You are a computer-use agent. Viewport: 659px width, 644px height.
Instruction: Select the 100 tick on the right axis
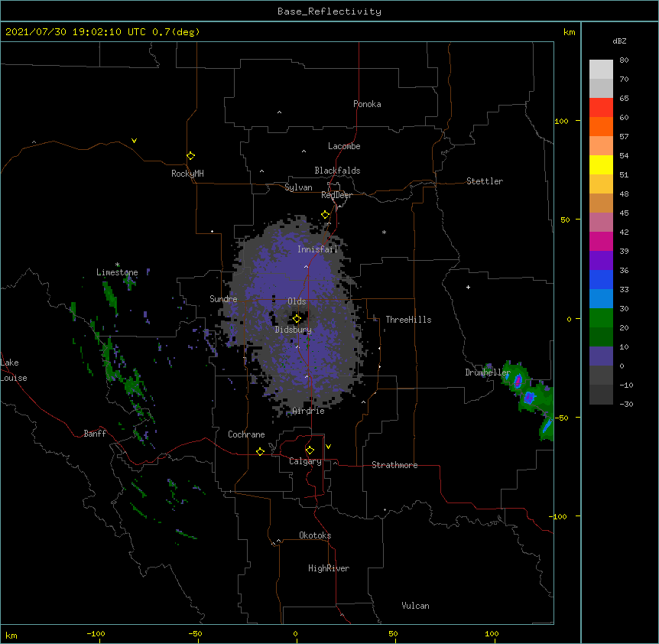[x=561, y=121]
